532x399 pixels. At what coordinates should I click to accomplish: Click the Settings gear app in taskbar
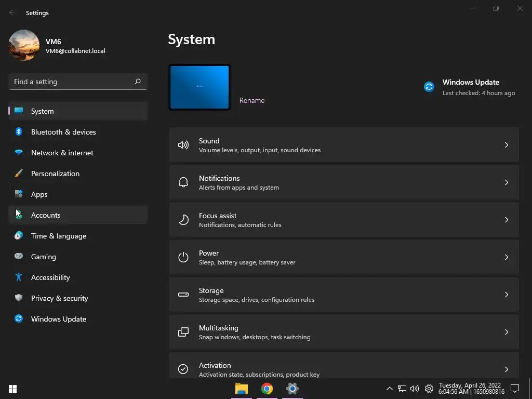(x=292, y=389)
